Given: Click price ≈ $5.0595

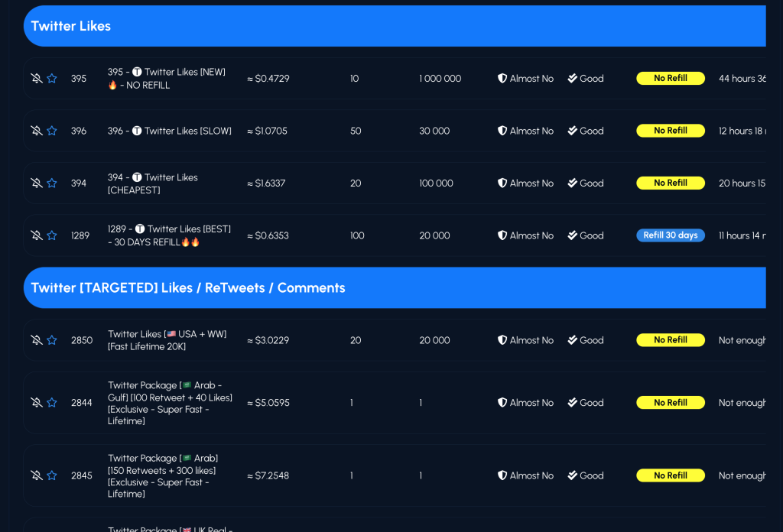Looking at the screenshot, I should pos(268,403).
